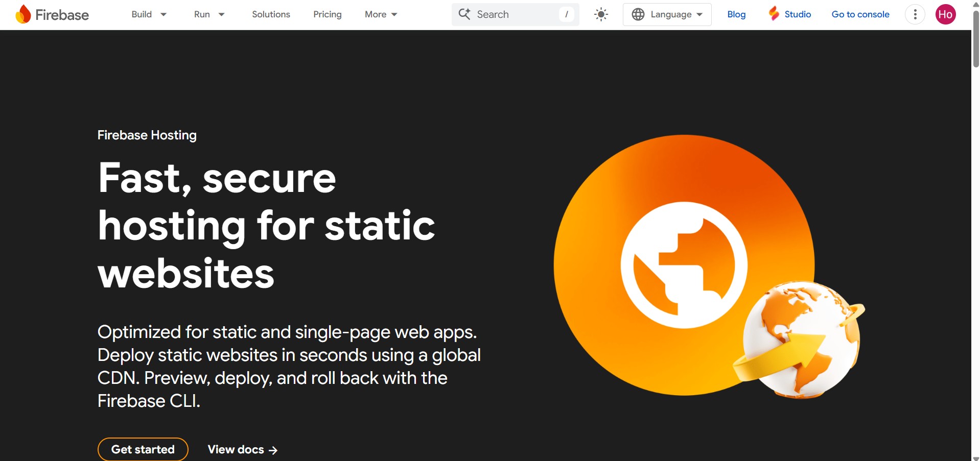The image size is (980, 461).
Task: Open the Language selector dropdown
Action: (667, 14)
